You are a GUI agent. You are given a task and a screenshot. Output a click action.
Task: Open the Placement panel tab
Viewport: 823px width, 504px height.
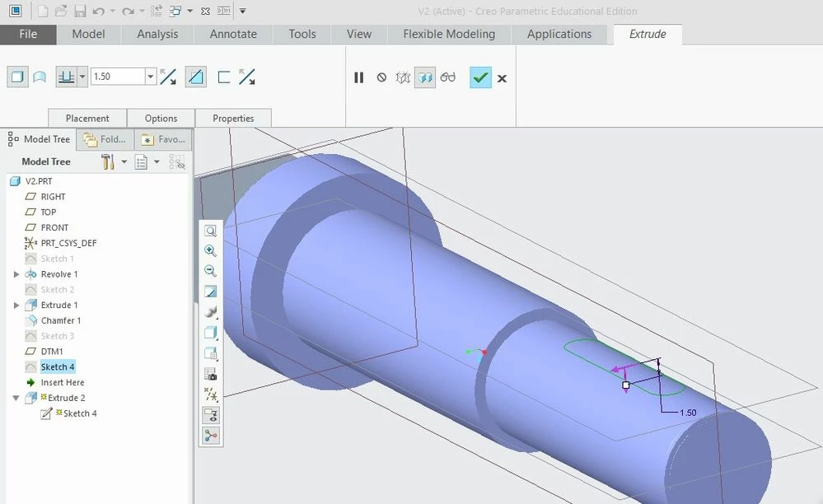coord(87,118)
